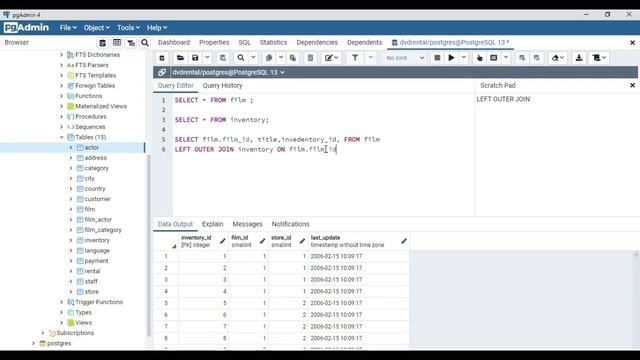
Task: Click the filtered rows icon in the Browser toolbar
Action: coord(131,43)
